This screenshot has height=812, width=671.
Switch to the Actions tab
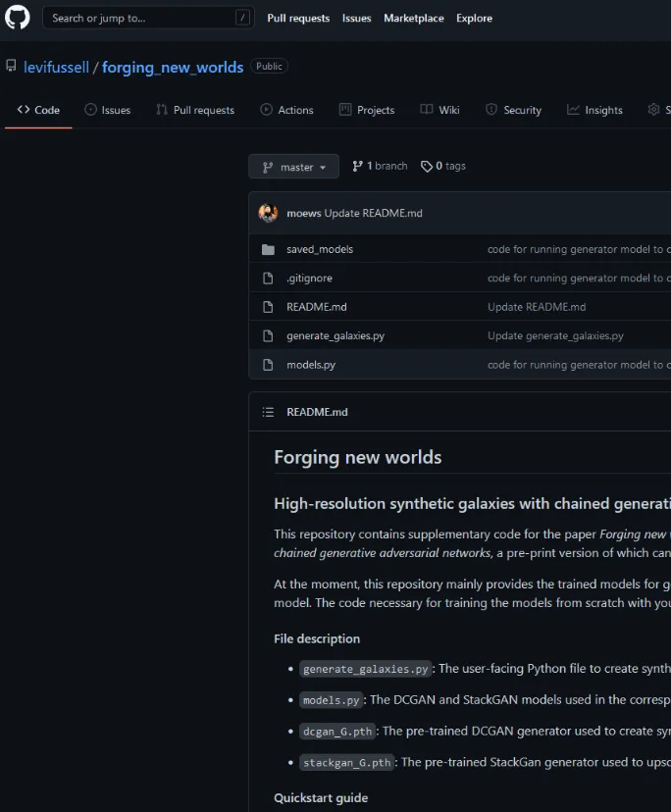pos(286,110)
